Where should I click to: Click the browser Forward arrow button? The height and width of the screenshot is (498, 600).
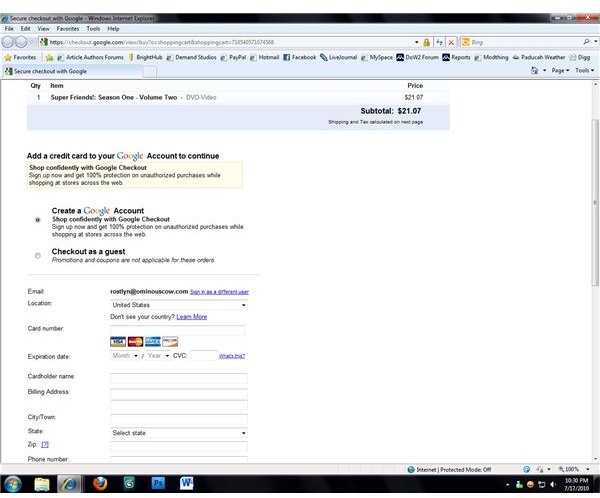point(21,42)
